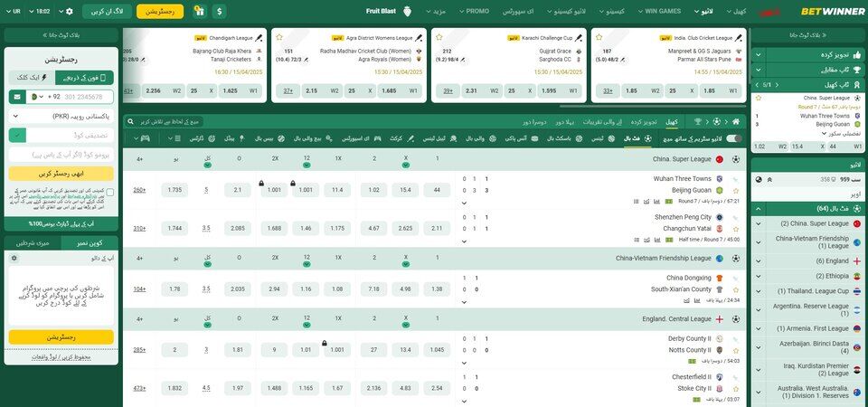Open the Pakistani rupee (PKR) currency dropdown

coord(61,117)
